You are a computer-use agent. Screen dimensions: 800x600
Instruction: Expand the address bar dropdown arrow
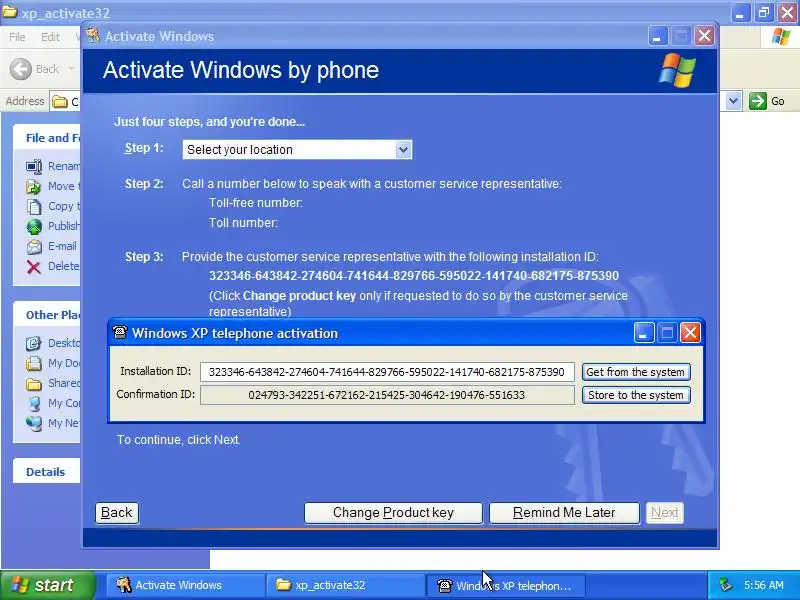pos(733,101)
